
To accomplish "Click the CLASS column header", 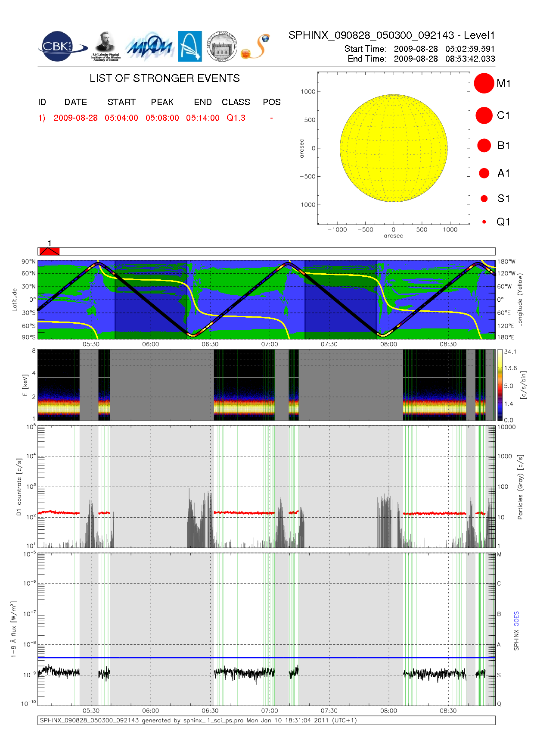I will coord(236,102).
